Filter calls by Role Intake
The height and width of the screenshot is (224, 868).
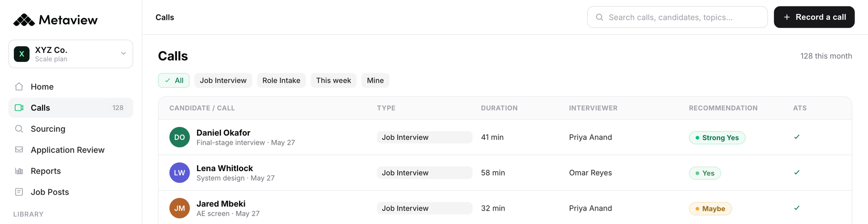click(x=281, y=81)
